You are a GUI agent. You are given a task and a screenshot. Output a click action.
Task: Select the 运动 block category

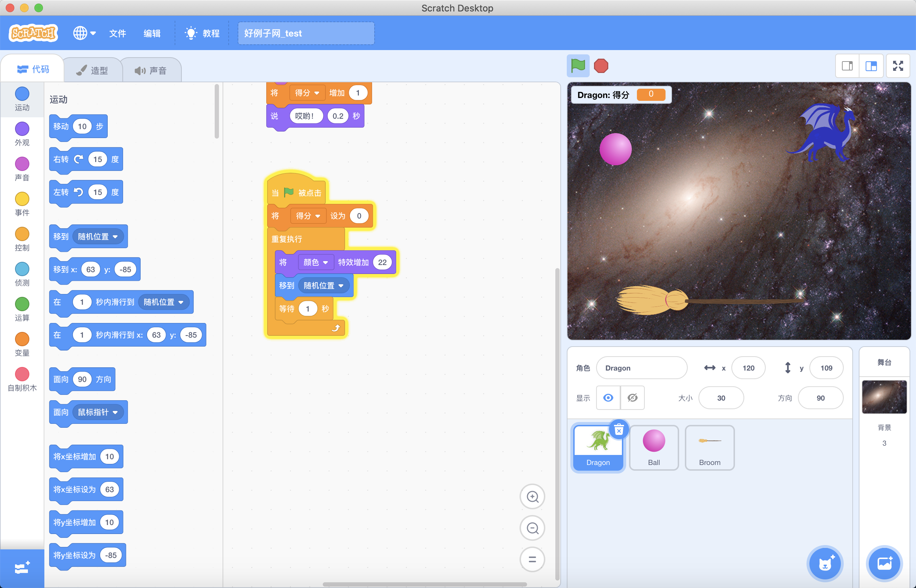click(x=22, y=99)
